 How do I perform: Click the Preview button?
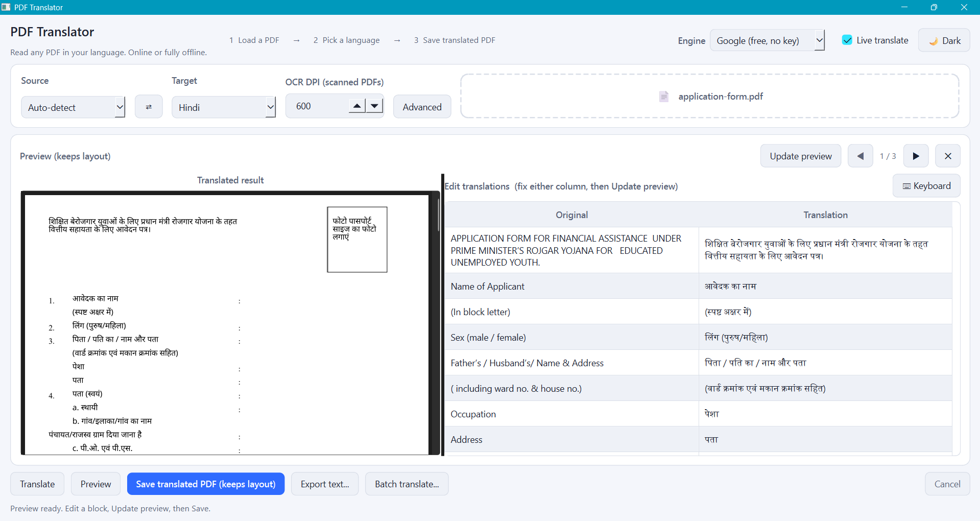tap(95, 484)
